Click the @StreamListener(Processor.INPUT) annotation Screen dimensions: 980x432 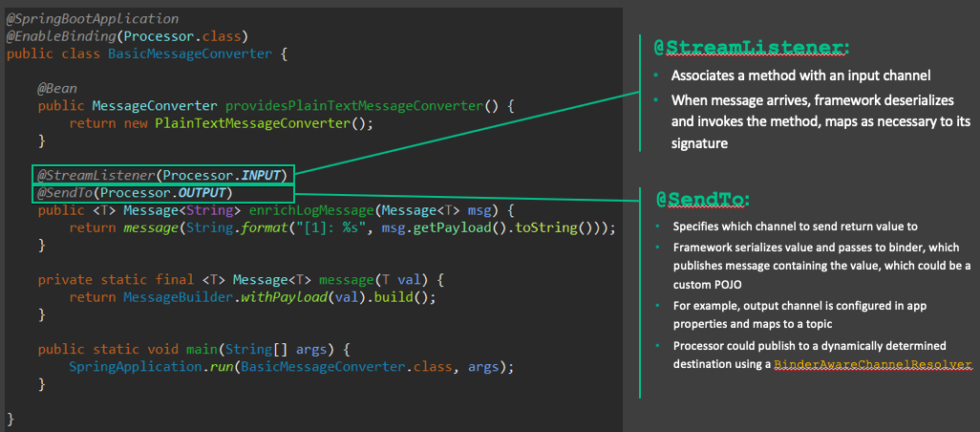pyautogui.click(x=162, y=175)
